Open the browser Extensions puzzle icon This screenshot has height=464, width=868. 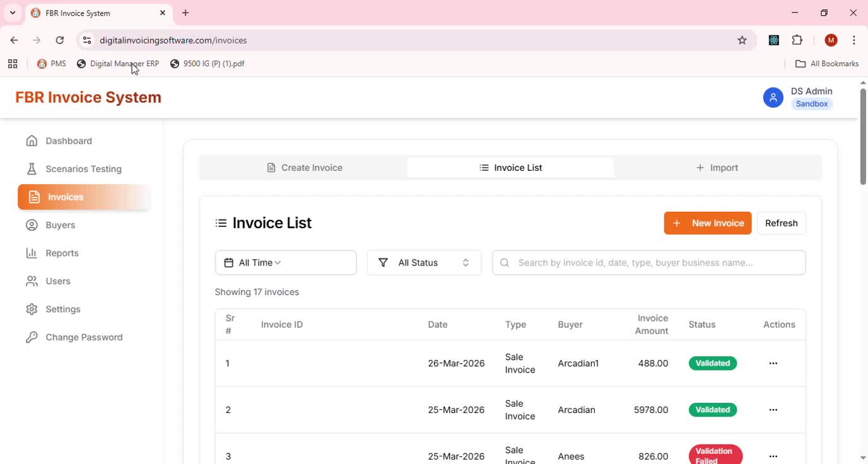pyautogui.click(x=797, y=40)
